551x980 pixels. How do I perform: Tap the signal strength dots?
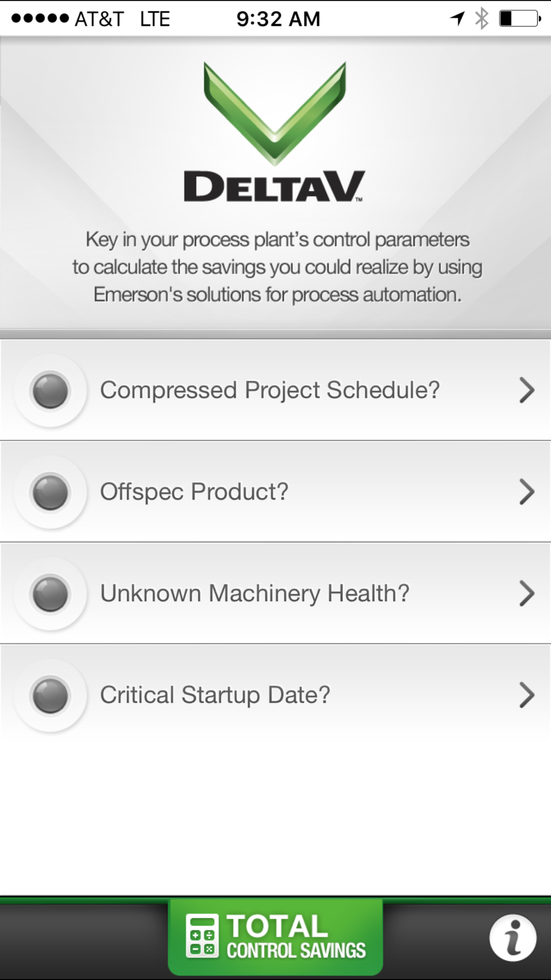(x=40, y=19)
